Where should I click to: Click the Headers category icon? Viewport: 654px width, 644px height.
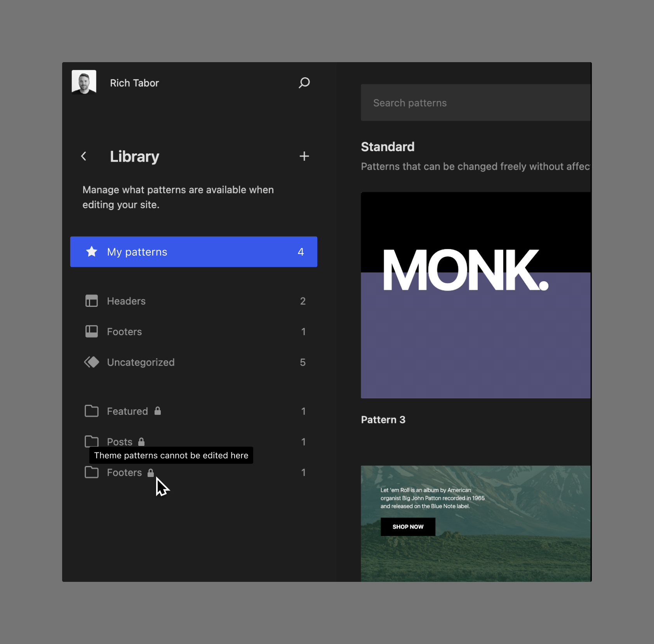(92, 301)
